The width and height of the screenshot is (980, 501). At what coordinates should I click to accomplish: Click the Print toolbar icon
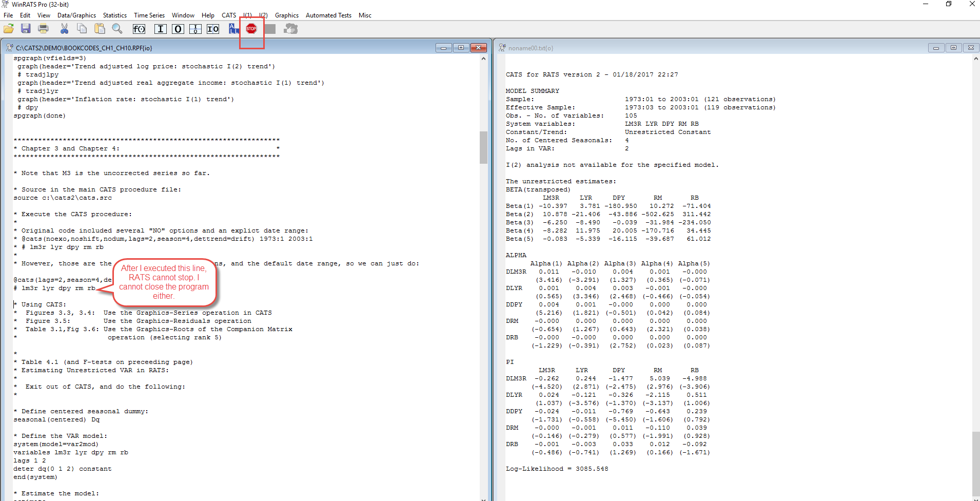coord(44,29)
